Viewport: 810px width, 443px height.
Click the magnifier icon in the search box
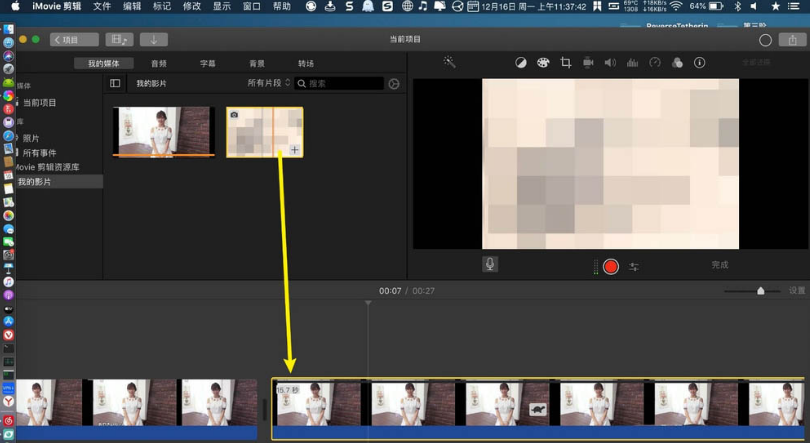[302, 84]
